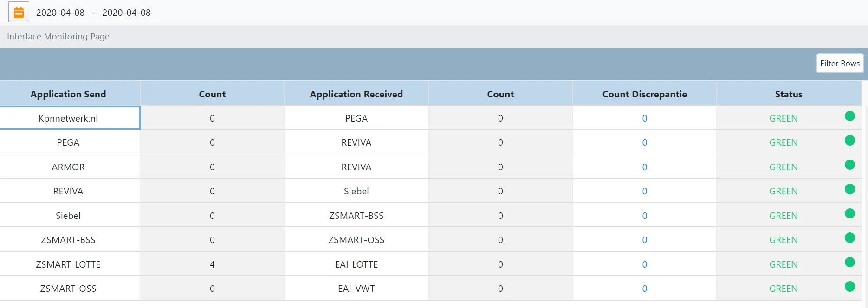Open discrepancy link 0 in Kpnnetwerk.nl row

tap(644, 118)
